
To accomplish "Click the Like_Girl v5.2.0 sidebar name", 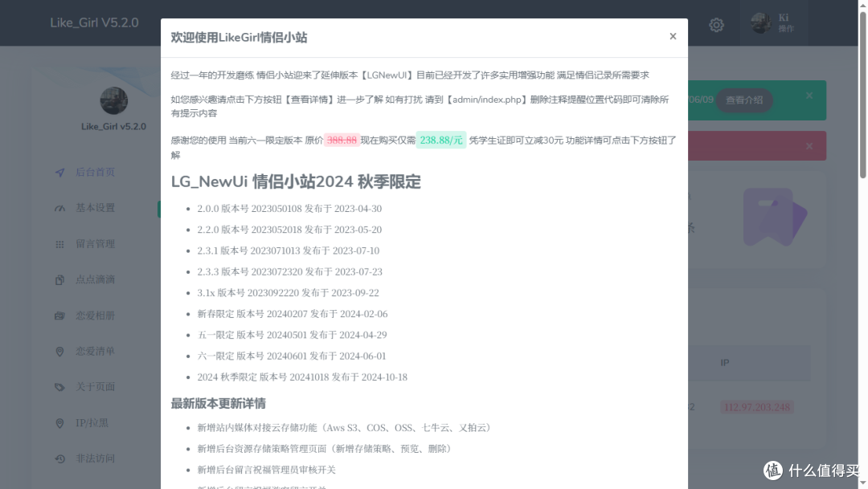I will click(113, 127).
